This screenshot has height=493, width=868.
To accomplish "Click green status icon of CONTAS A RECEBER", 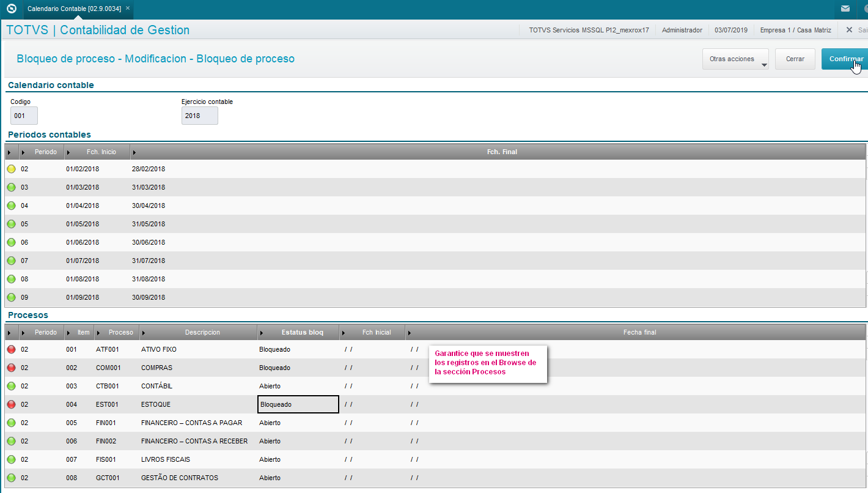I will [11, 441].
